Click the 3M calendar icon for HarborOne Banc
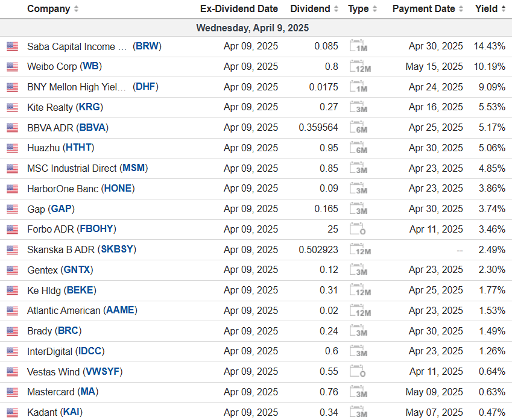Screen dimensions: 512x420 (358, 188)
